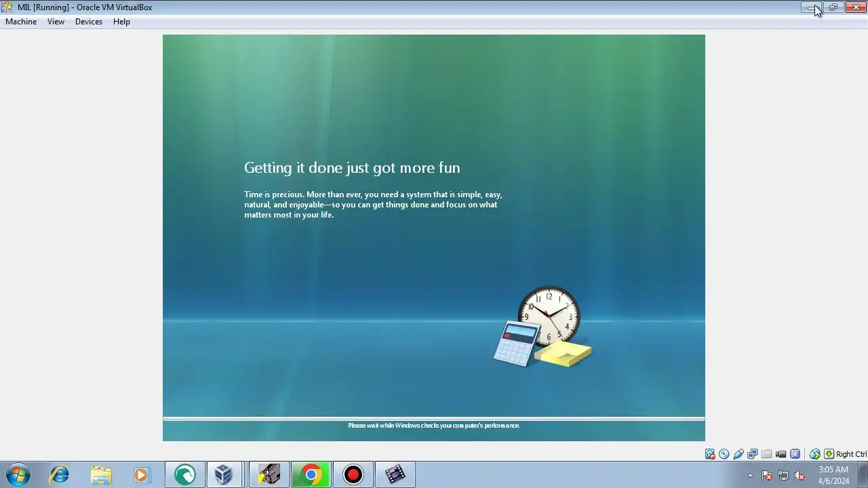
Task: Click the muted volume tray icon
Action: pos(800,475)
